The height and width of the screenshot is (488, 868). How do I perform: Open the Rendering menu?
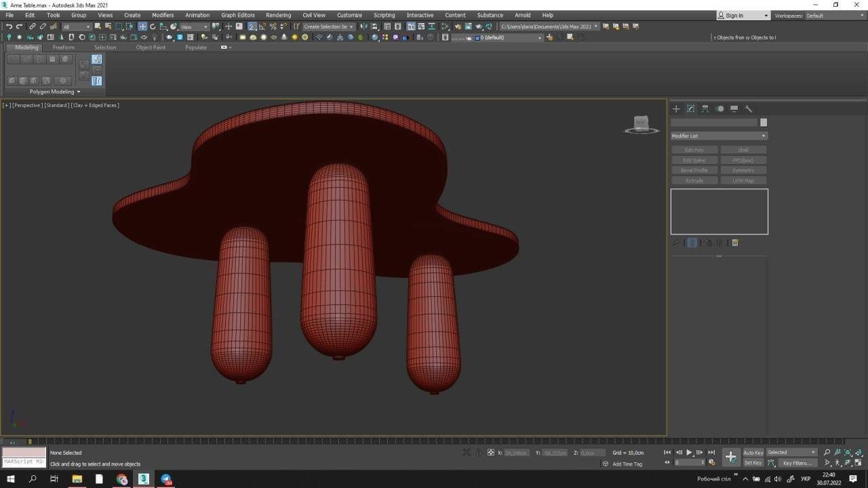[278, 15]
